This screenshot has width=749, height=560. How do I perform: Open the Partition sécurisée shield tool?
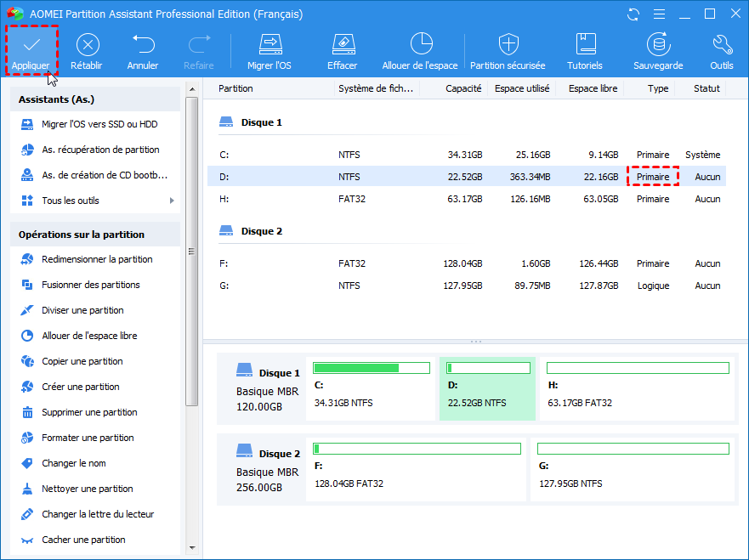tap(508, 49)
